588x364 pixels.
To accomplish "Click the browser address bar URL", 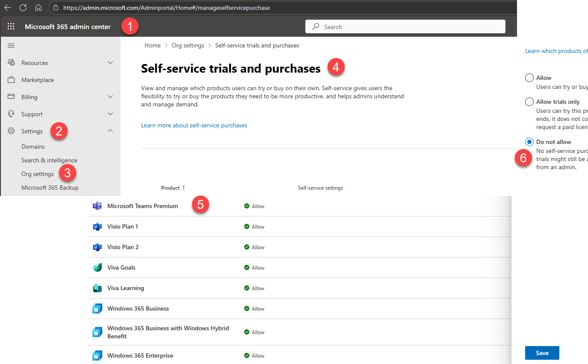I will click(166, 8).
